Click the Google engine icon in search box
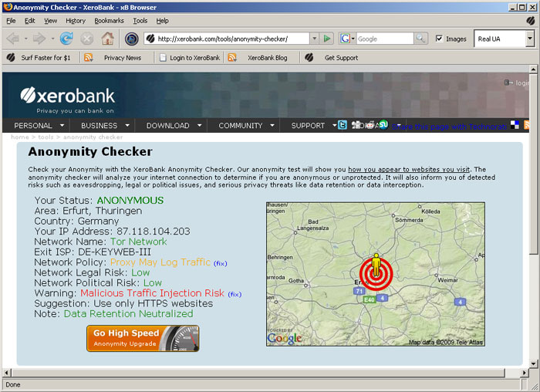The height and width of the screenshot is (392, 540). [x=345, y=39]
